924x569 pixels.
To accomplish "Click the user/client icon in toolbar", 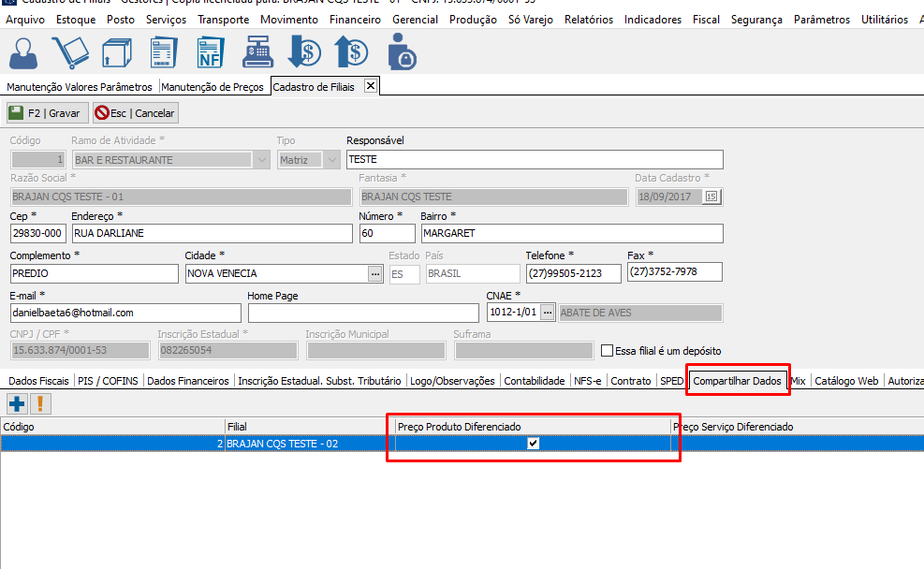I will point(24,52).
